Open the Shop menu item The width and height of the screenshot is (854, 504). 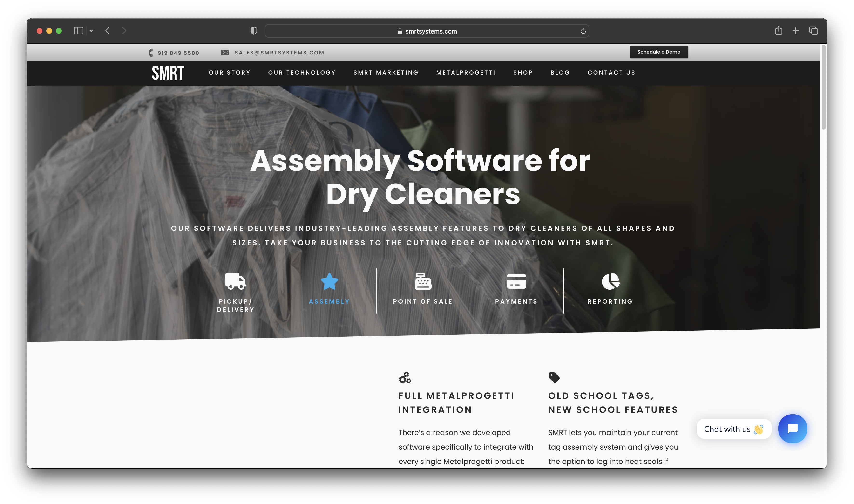point(523,73)
